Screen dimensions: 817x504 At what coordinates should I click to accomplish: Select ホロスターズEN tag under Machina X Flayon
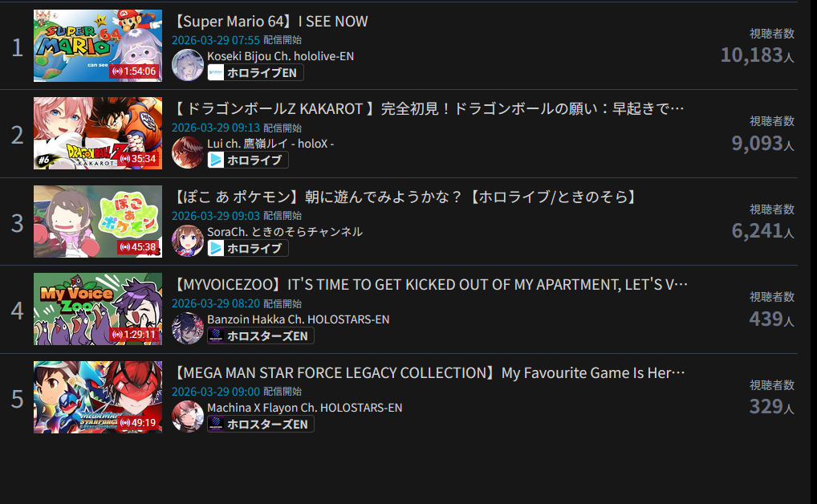click(261, 424)
